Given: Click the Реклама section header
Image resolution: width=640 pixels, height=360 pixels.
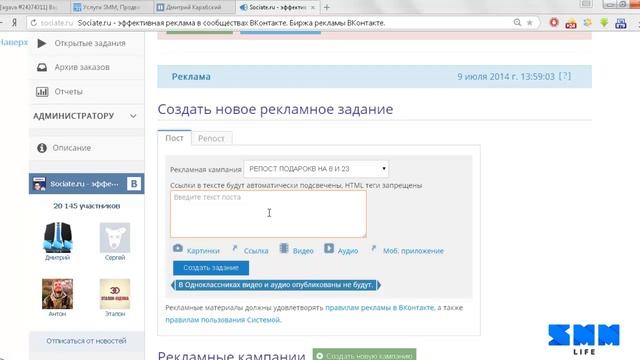Looking at the screenshot, I should point(191,77).
